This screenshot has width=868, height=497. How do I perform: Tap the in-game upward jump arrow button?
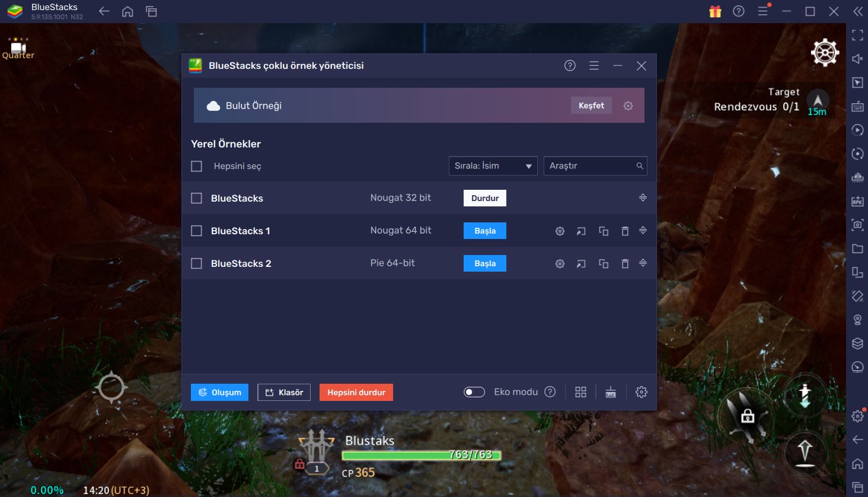click(x=805, y=452)
